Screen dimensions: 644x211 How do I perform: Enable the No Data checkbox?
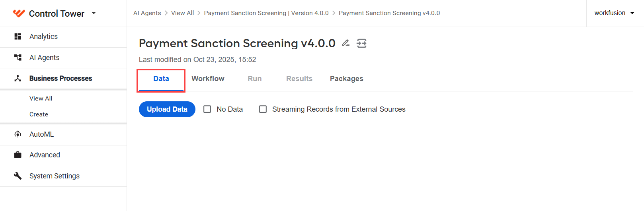pos(207,109)
